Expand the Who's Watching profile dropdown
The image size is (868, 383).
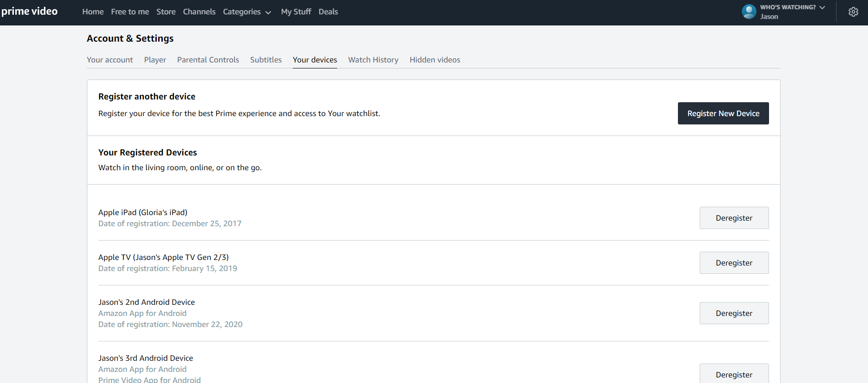click(x=793, y=7)
